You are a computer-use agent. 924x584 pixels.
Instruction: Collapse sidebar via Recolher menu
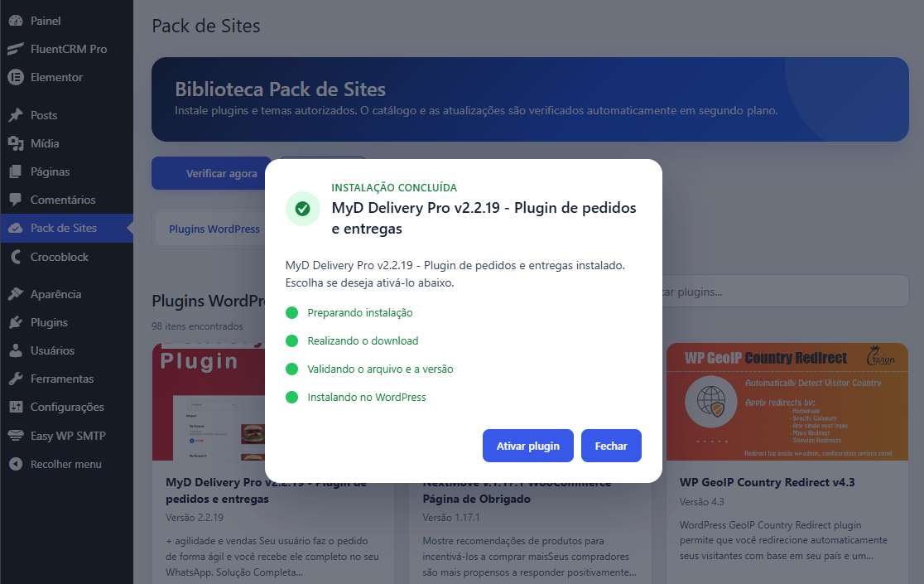point(66,465)
